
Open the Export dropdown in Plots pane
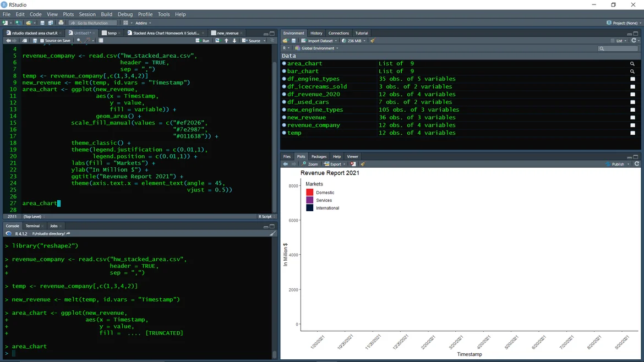335,164
